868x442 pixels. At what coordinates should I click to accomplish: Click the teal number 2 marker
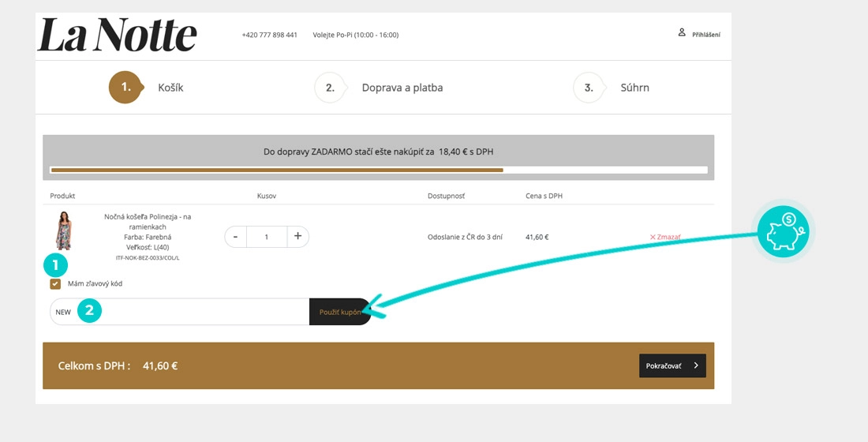[x=89, y=311]
